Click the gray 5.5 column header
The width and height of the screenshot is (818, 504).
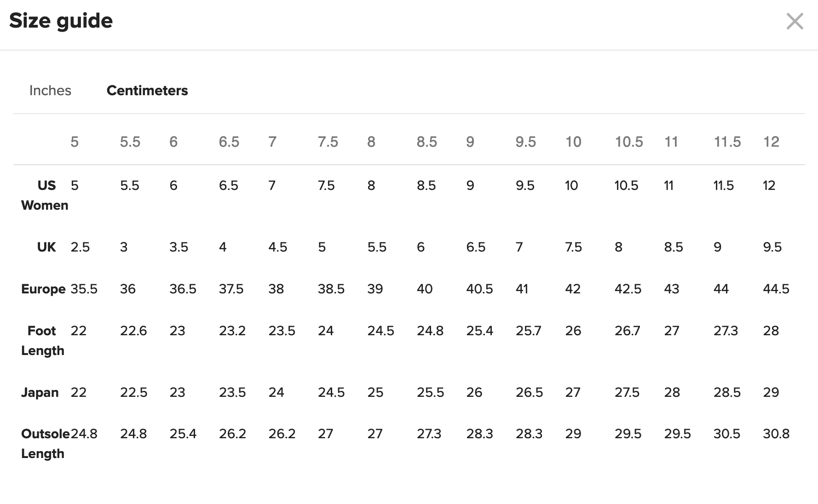click(130, 142)
